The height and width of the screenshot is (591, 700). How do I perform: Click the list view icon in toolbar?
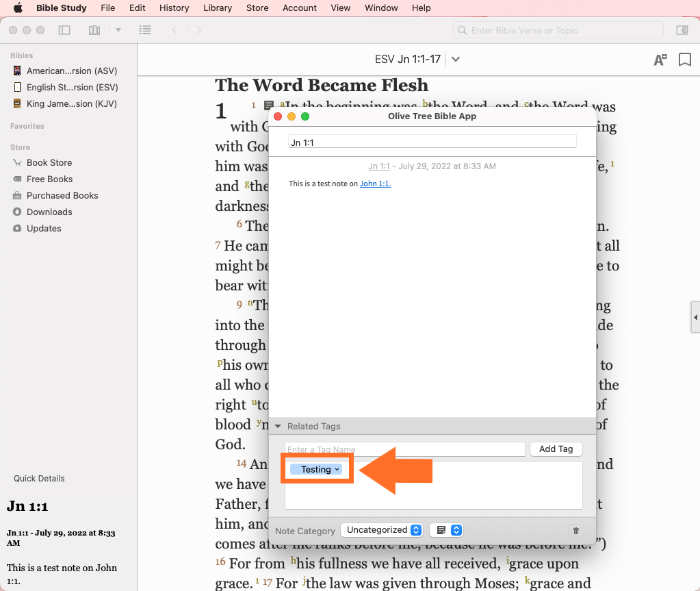point(144,30)
